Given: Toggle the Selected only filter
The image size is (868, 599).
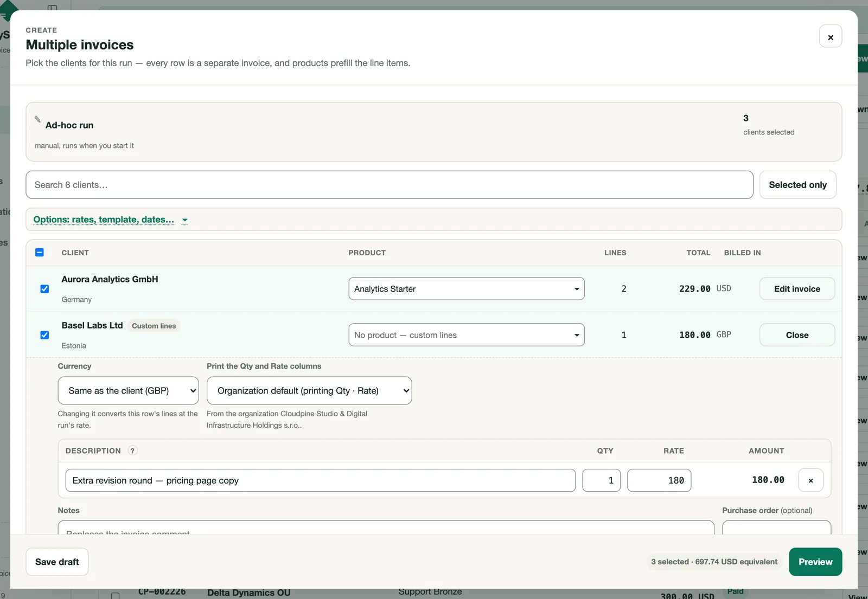Looking at the screenshot, I should point(797,185).
